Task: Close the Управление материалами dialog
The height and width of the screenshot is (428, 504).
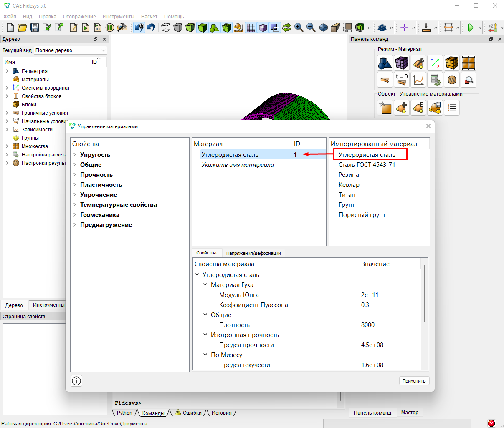Action: point(428,126)
